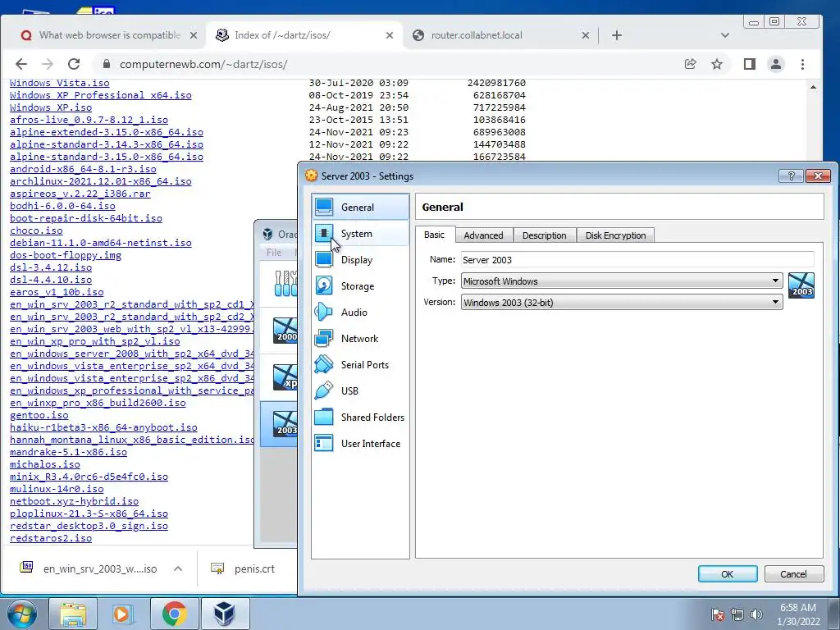Viewport: 840px width, 630px height.
Task: Open the Storage settings category
Action: tap(361, 286)
